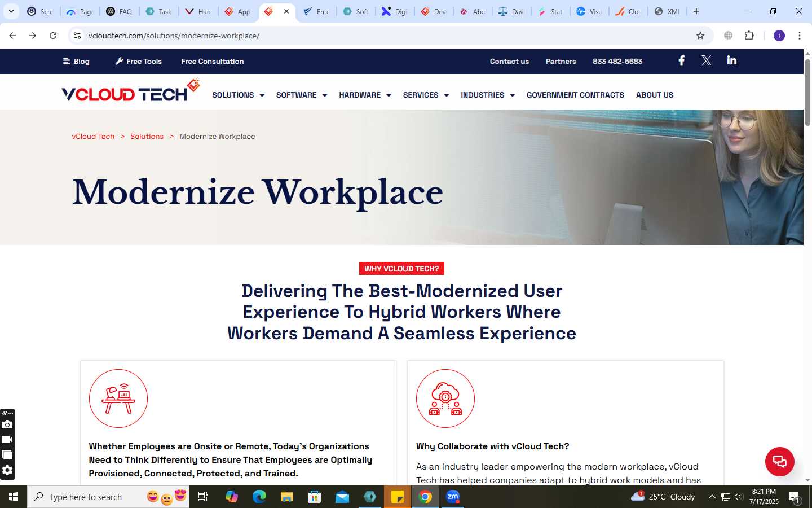Open the X (Twitter) social icon

(x=706, y=60)
